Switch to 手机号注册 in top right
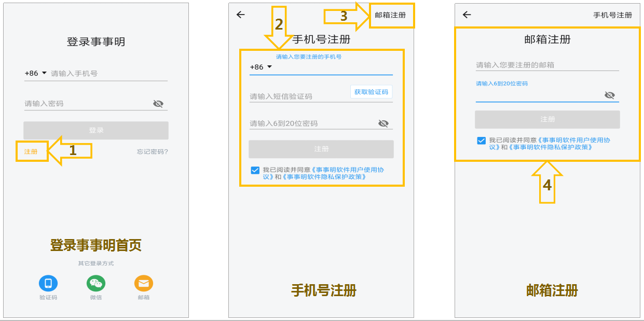644x321 pixels. click(613, 15)
